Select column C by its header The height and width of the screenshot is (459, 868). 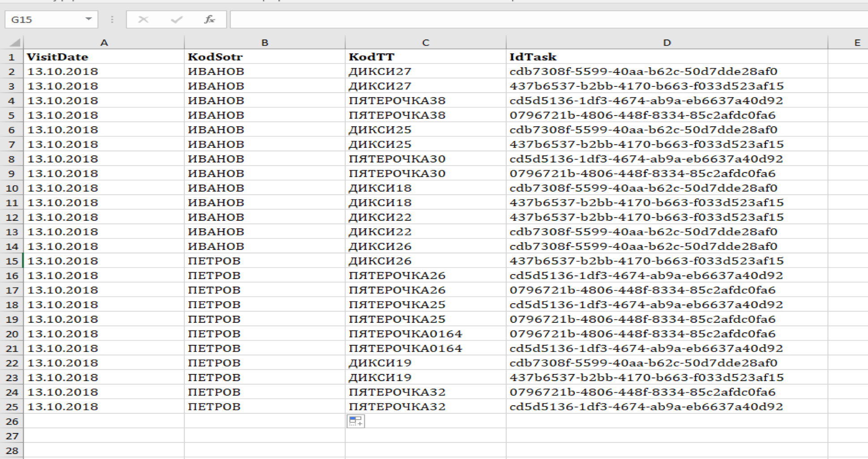pyautogui.click(x=426, y=43)
